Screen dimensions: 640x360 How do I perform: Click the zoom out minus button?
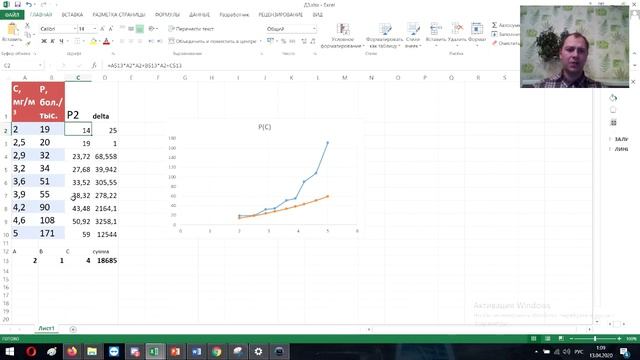coord(571,339)
